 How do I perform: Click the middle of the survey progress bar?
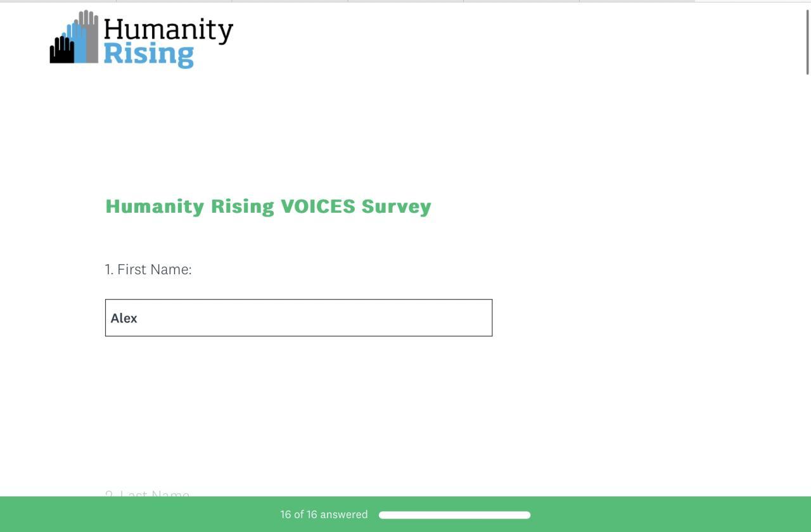tap(454, 515)
